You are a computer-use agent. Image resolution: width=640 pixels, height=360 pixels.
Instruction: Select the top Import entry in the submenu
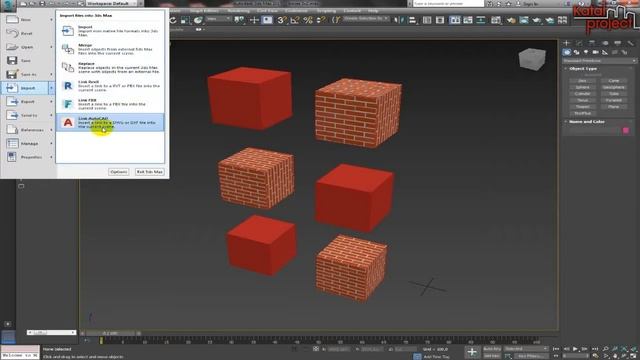click(110, 31)
